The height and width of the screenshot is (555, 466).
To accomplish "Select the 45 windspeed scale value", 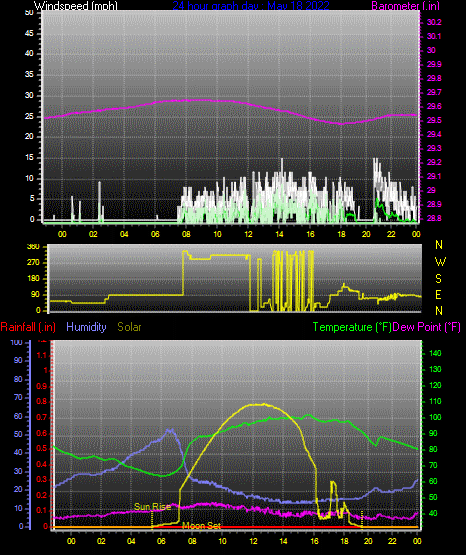I will tap(29, 34).
